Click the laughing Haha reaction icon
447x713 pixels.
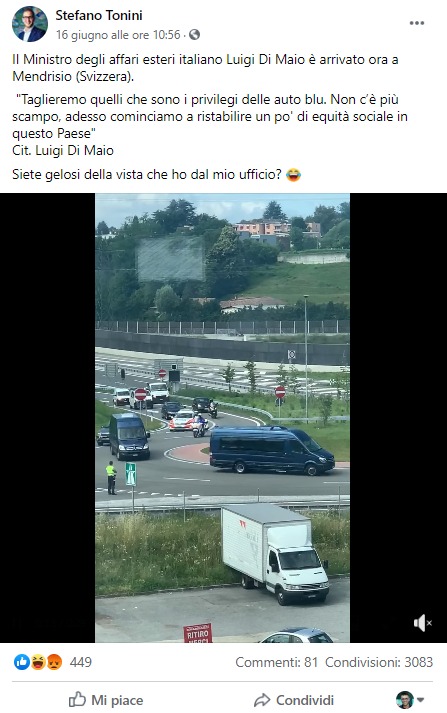[38, 662]
